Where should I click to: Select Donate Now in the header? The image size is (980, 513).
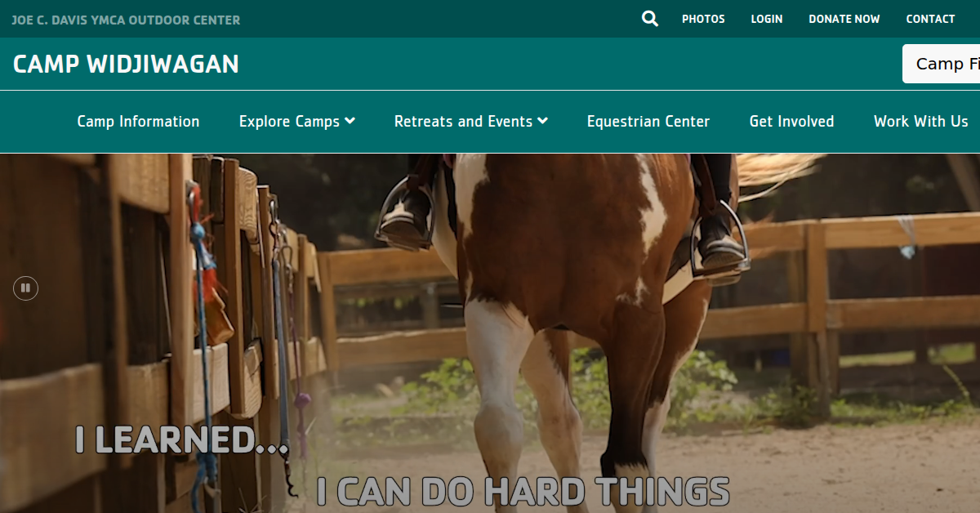tap(844, 19)
